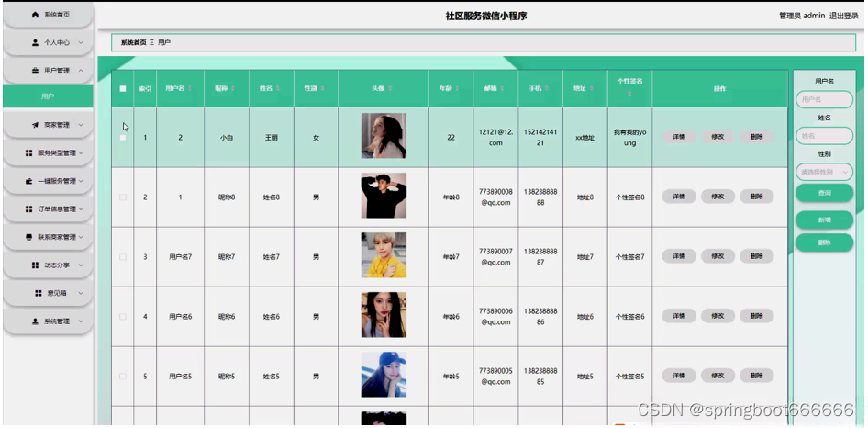Collapse the 用户管理 menu chevron

[x=81, y=71]
